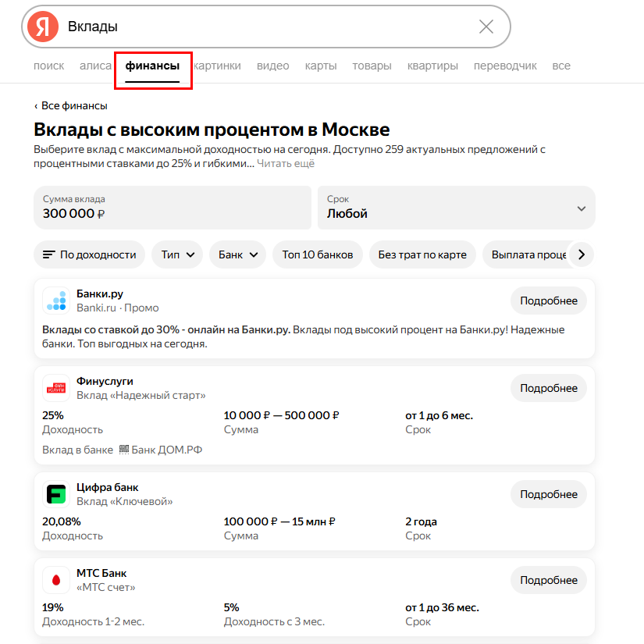
Task: Click the от 1 до 36 мес. term
Action: 443,607
